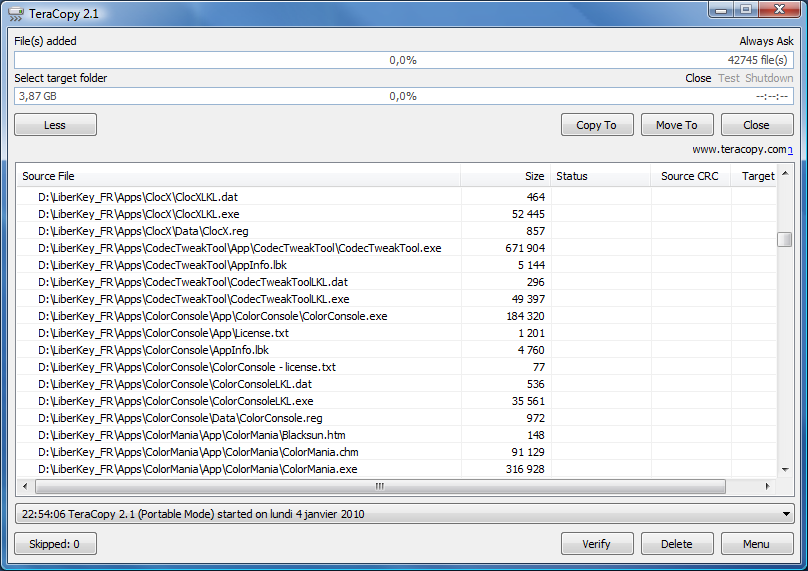
Task: Sort by Source File column header
Action: pyautogui.click(x=238, y=176)
